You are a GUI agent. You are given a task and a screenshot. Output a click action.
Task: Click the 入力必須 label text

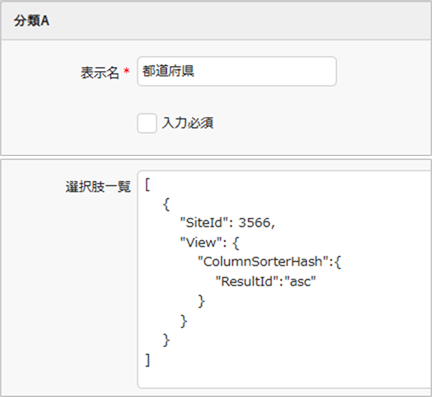188,123
